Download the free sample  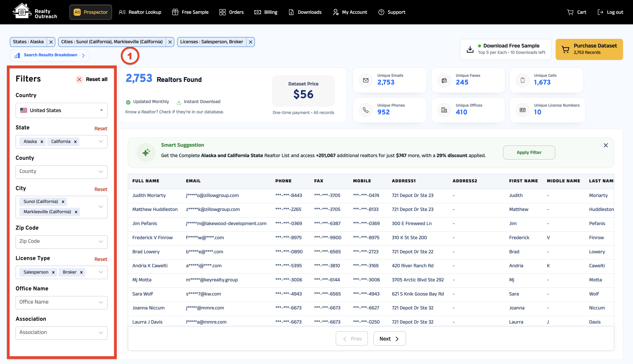pos(505,49)
